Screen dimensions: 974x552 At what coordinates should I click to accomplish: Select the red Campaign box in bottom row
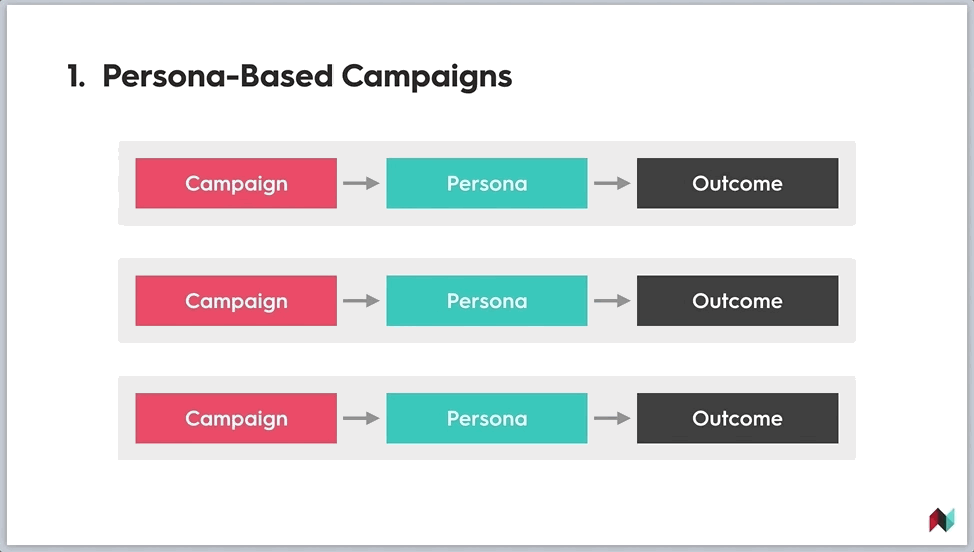pyautogui.click(x=236, y=418)
